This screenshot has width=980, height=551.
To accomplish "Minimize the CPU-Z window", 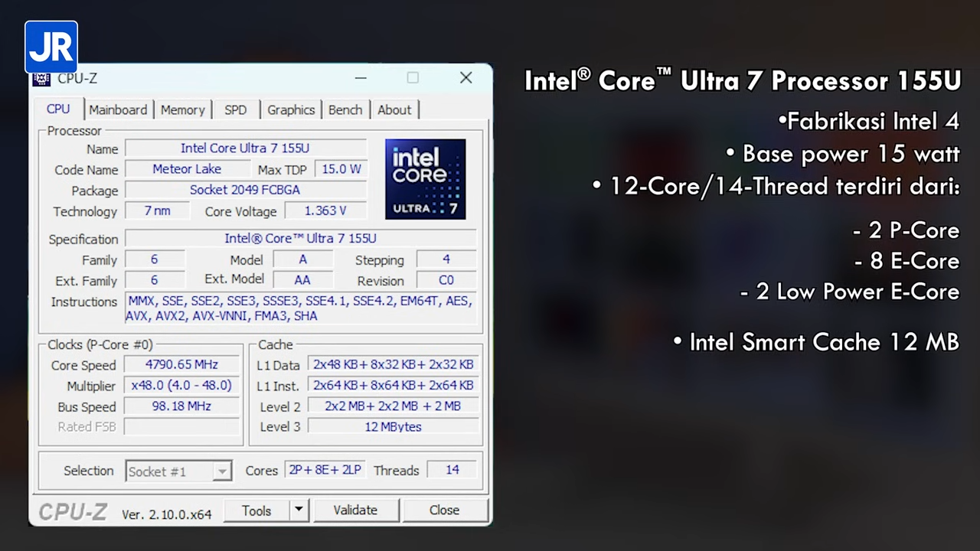I will click(x=361, y=78).
